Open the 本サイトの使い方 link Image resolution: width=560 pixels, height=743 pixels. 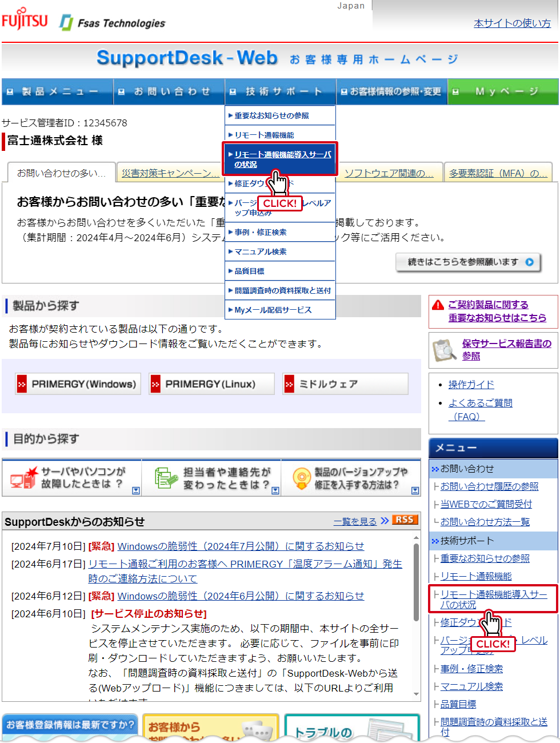512,23
